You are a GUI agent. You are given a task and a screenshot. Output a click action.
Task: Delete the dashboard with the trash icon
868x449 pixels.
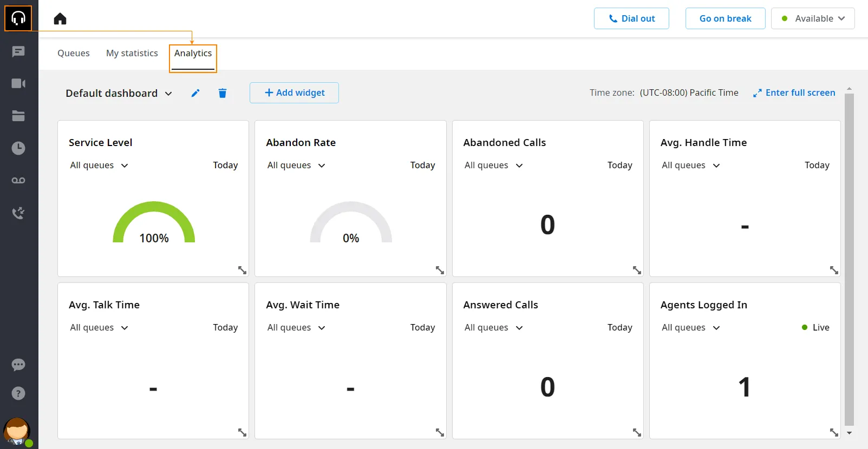pos(223,93)
